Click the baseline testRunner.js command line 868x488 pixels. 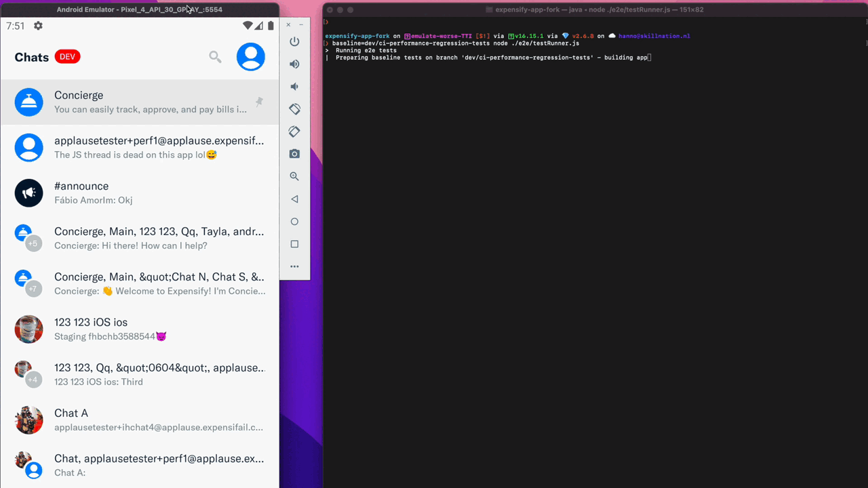pyautogui.click(x=456, y=43)
